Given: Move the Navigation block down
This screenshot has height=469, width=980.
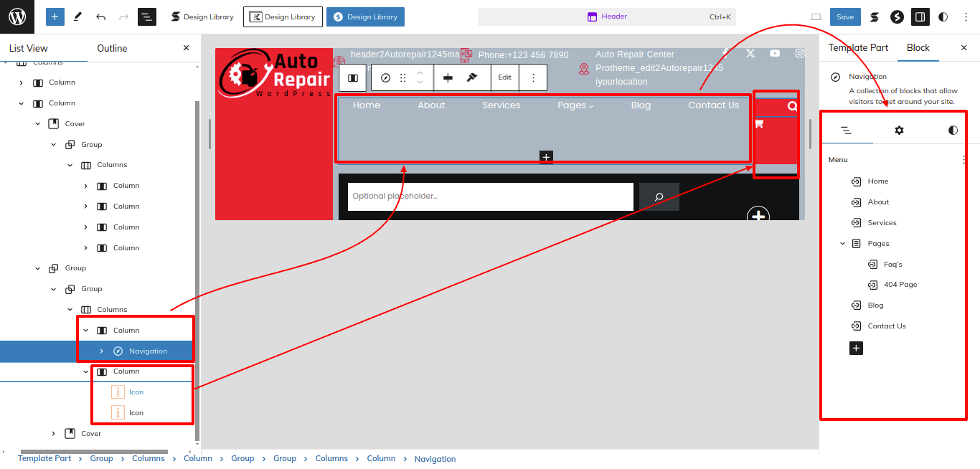Looking at the screenshot, I should (420, 82).
